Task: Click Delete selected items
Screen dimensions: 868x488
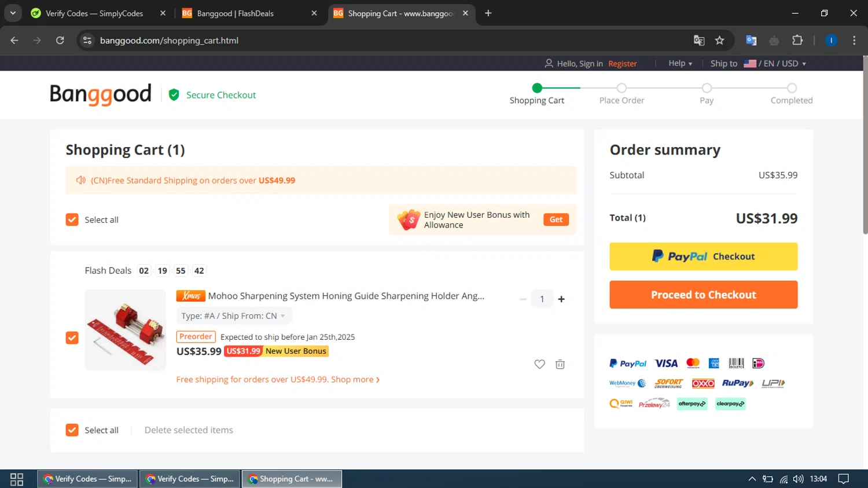Action: [189, 430]
